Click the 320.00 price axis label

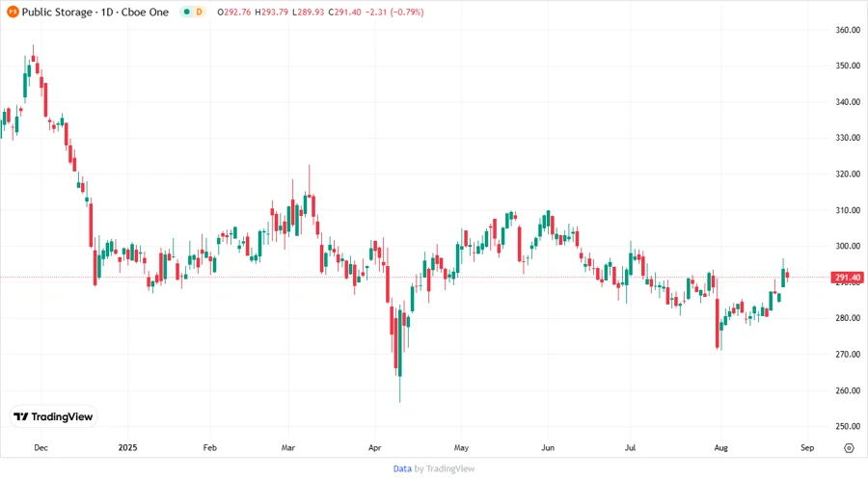point(848,173)
